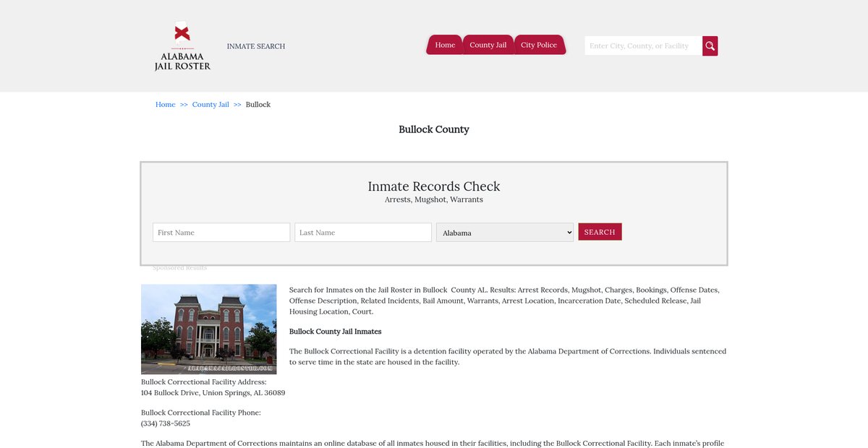The width and height of the screenshot is (868, 448).
Task: Click the phone number (334) 738-5625
Action: (166, 423)
